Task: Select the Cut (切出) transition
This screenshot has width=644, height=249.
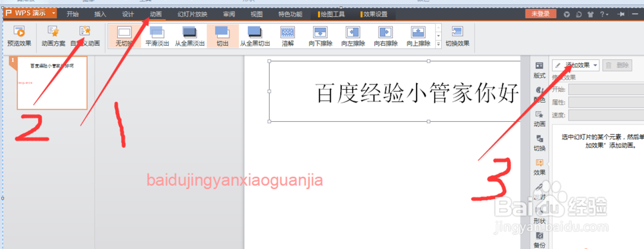Action: click(222, 36)
